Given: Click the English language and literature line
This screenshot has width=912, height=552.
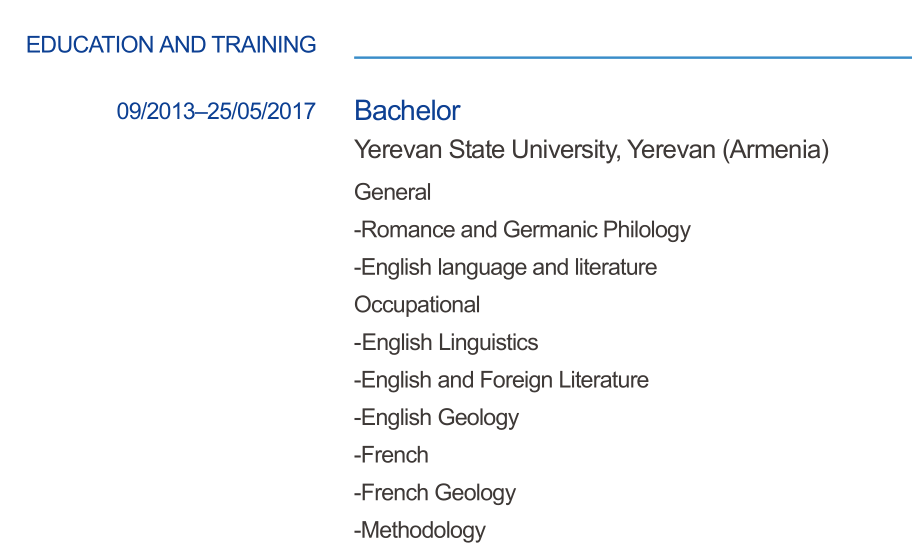Looking at the screenshot, I should pos(506,267).
